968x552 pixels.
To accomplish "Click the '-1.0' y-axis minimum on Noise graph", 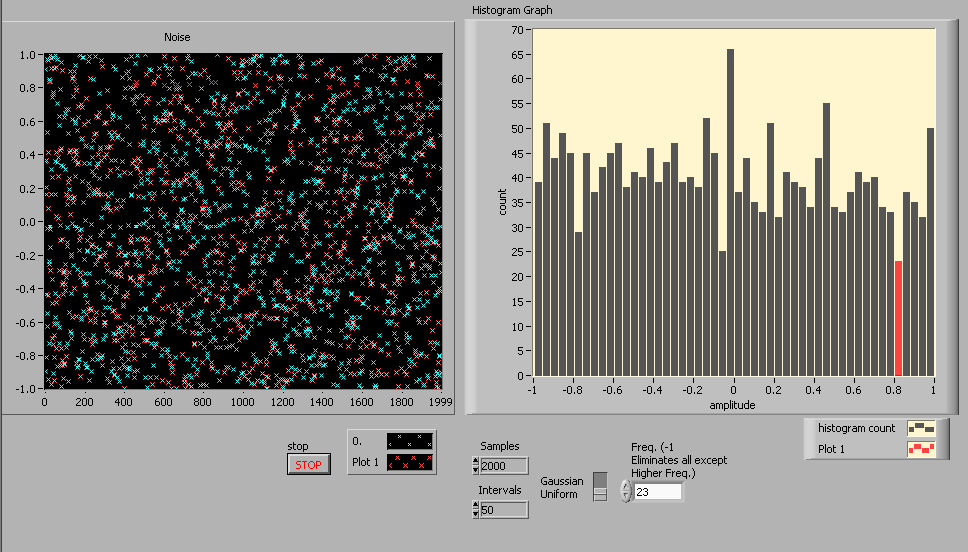I will (26, 389).
